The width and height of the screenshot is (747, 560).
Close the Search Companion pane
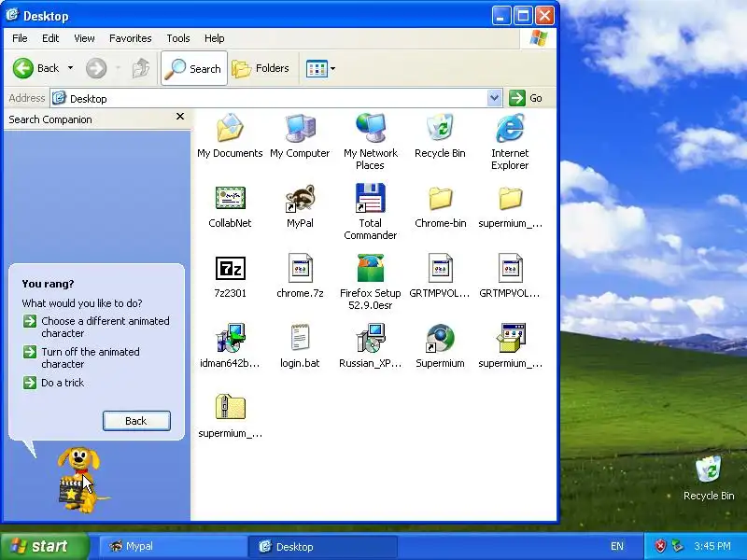[180, 116]
